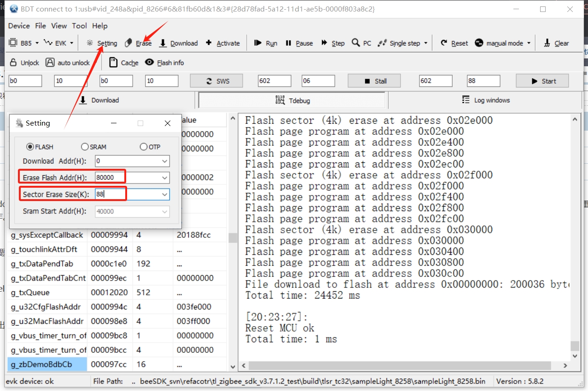Switch to the Download tab
Screen dimensions: 588x391
point(99,100)
